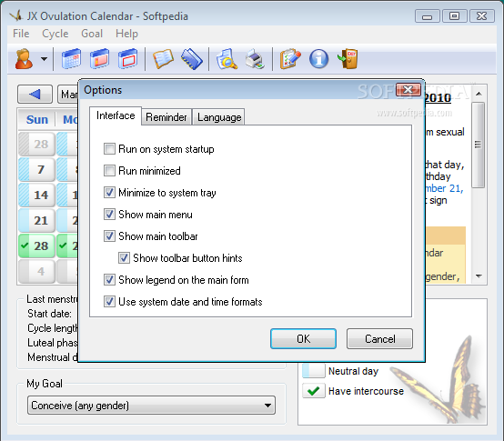Toggle Minimize to system tray checkbox
504x441 pixels.
[x=109, y=193]
